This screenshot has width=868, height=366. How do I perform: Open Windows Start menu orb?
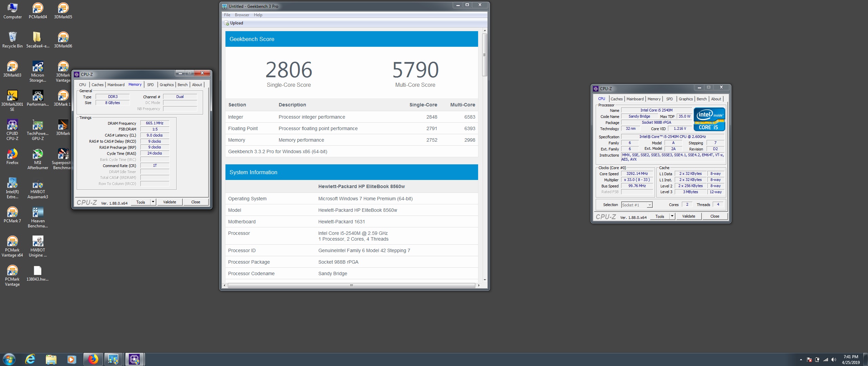pyautogui.click(x=9, y=359)
